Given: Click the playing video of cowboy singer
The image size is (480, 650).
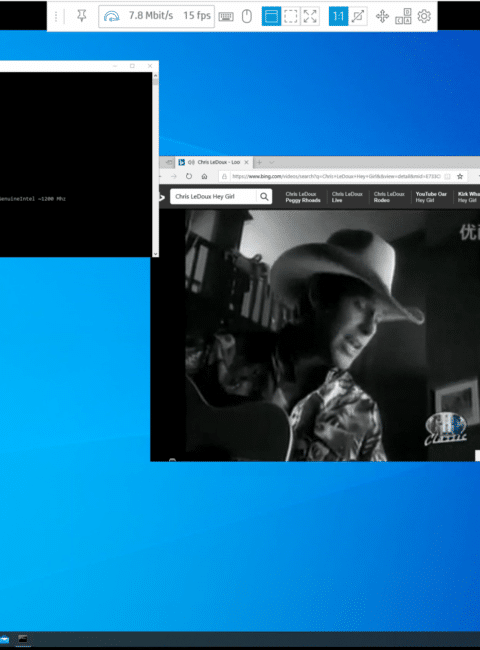Looking at the screenshot, I should tap(332, 335).
